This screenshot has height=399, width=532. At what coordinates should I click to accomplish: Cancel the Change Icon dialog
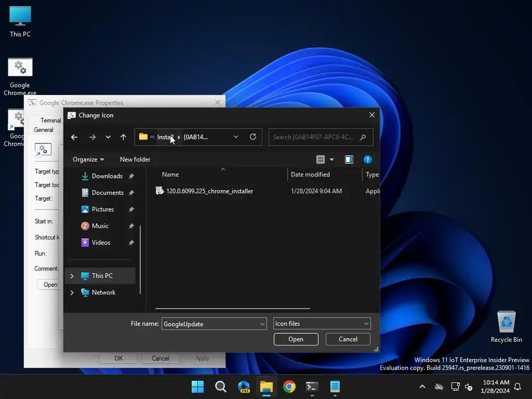click(x=348, y=339)
